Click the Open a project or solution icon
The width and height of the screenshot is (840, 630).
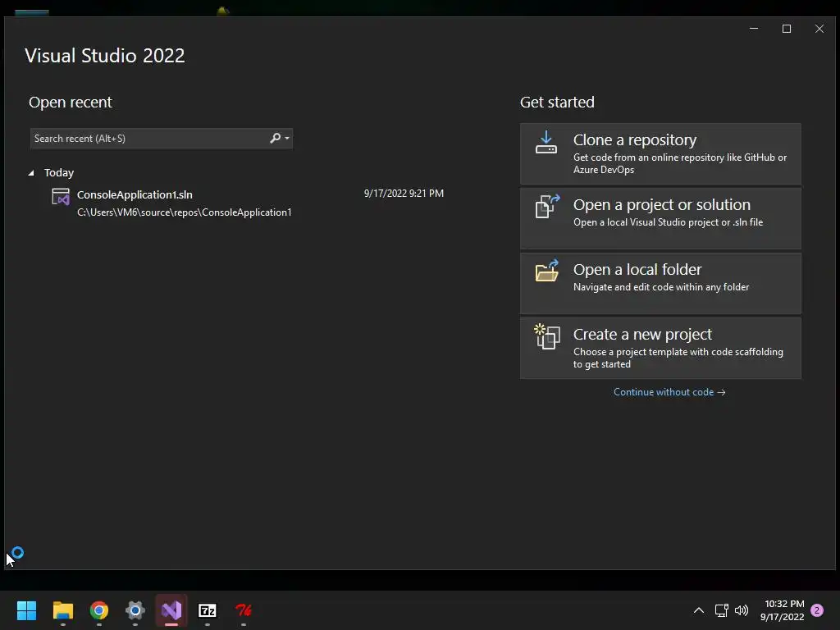pos(547,206)
